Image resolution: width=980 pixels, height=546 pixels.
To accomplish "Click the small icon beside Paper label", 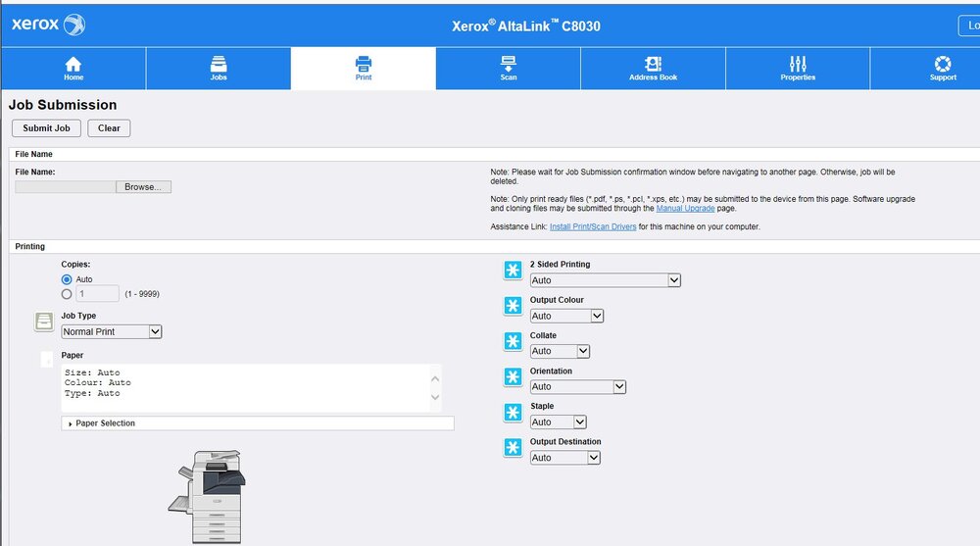I will (47, 360).
